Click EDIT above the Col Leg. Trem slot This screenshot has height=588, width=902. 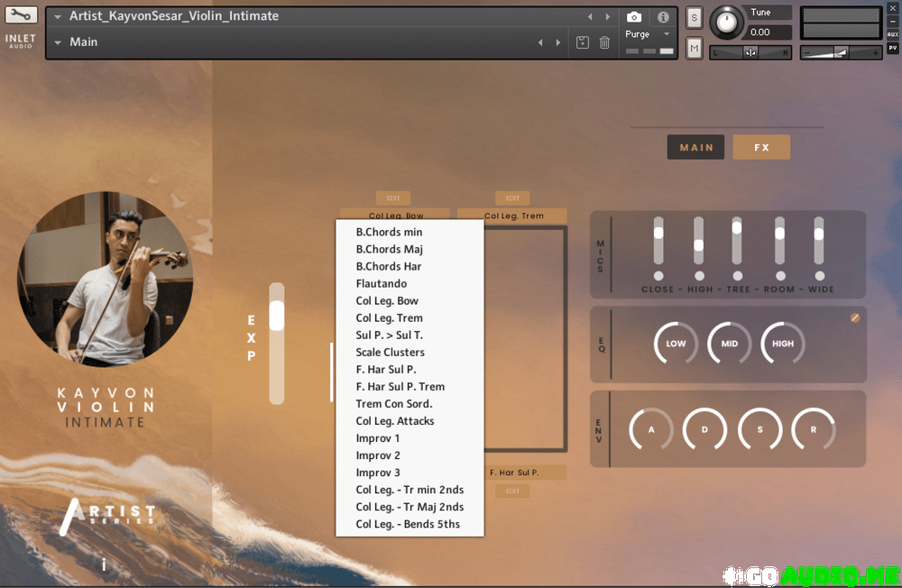point(512,198)
